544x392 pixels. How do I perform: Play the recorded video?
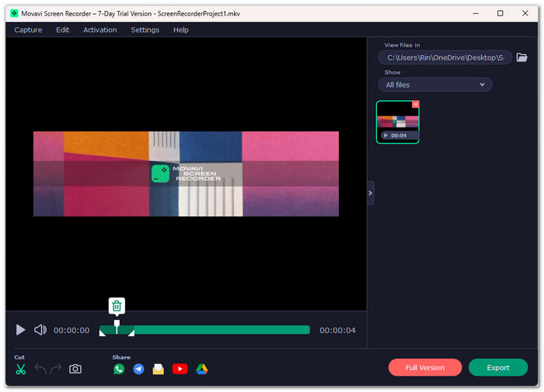click(x=20, y=330)
